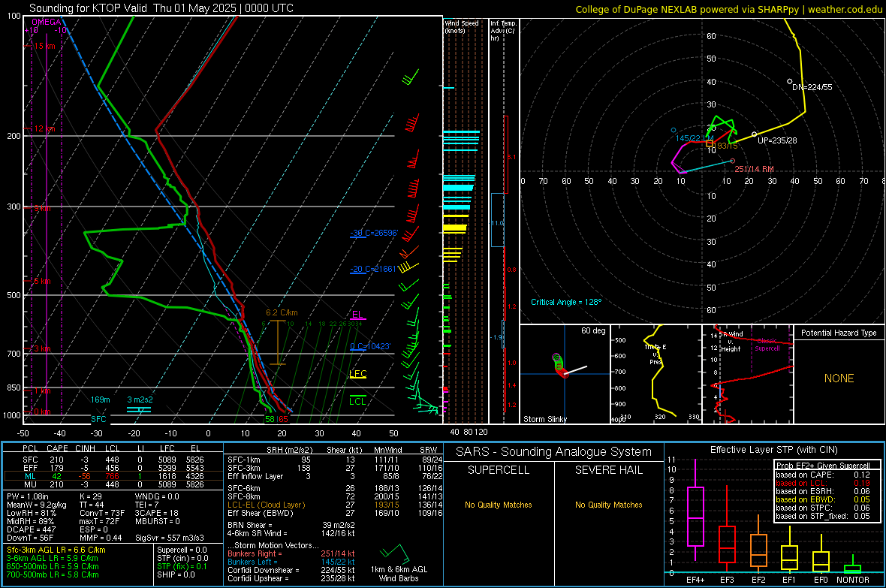
Task: Click the SFC-1km kinematics row label
Action: 243,460
